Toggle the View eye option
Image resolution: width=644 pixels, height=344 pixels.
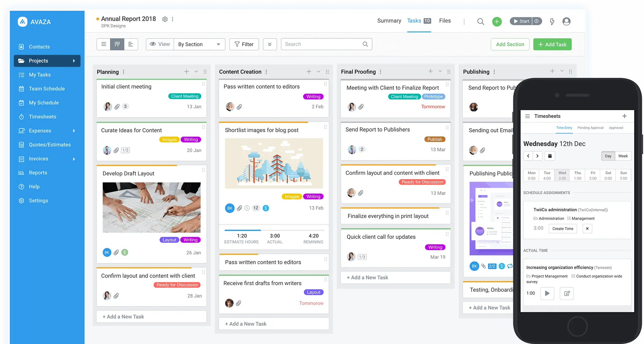160,44
